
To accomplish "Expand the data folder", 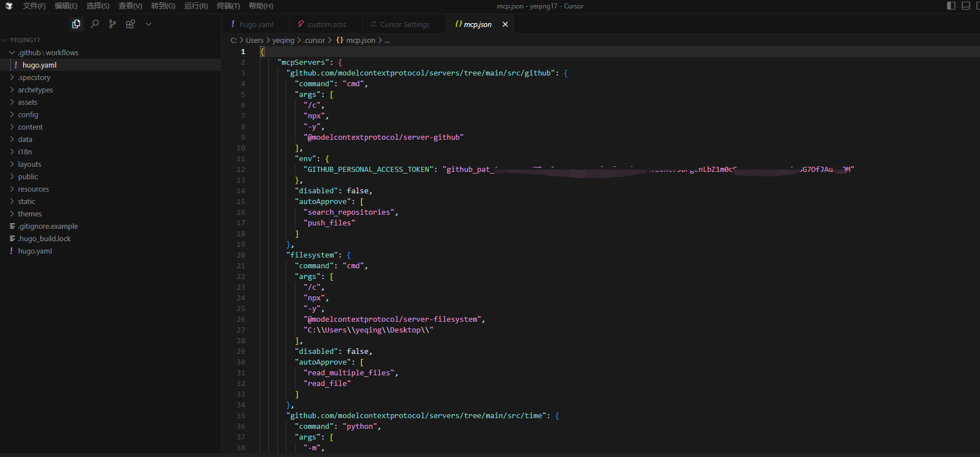I will point(111,139).
